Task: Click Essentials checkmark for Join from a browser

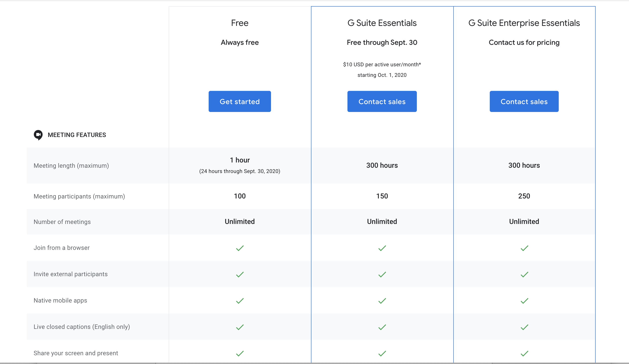Action: pos(382,248)
